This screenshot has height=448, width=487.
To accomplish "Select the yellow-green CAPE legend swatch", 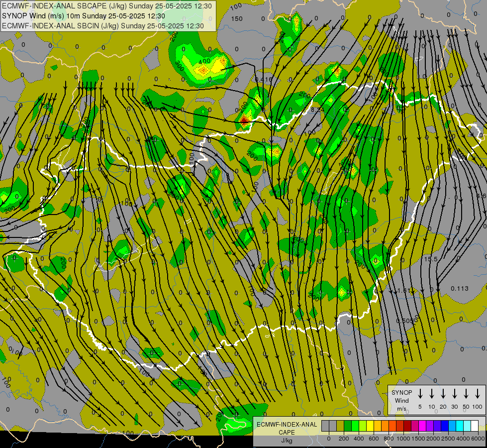I will (363, 426).
